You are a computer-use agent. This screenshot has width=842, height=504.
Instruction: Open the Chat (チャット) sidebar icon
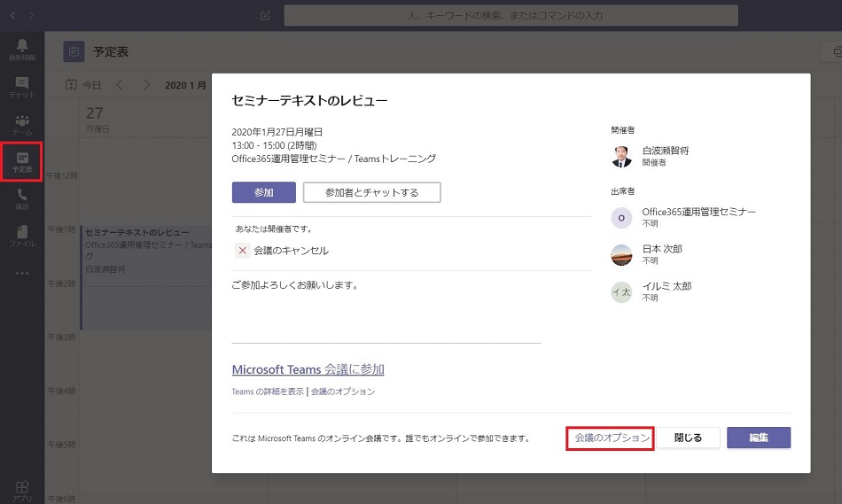[x=22, y=87]
